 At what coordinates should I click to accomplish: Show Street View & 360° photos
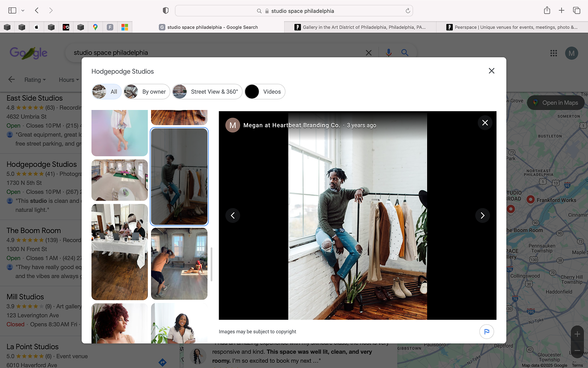207,92
